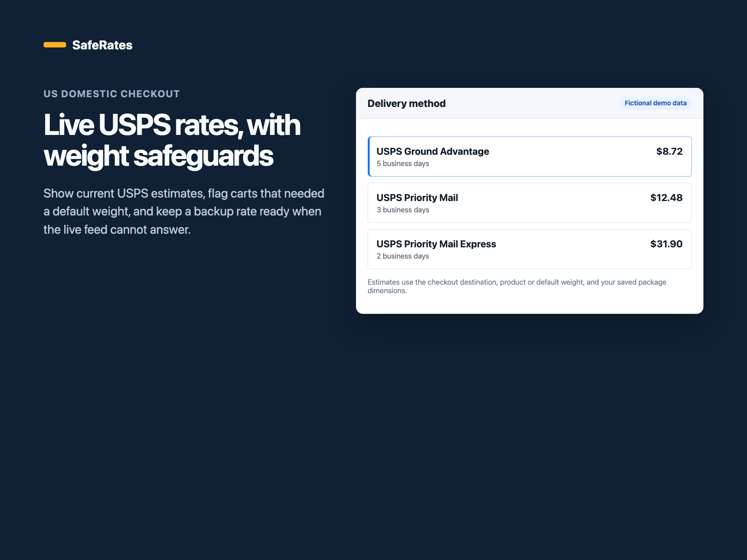Click the 5 business days estimate
The height and width of the screenshot is (560, 747).
[x=403, y=164]
